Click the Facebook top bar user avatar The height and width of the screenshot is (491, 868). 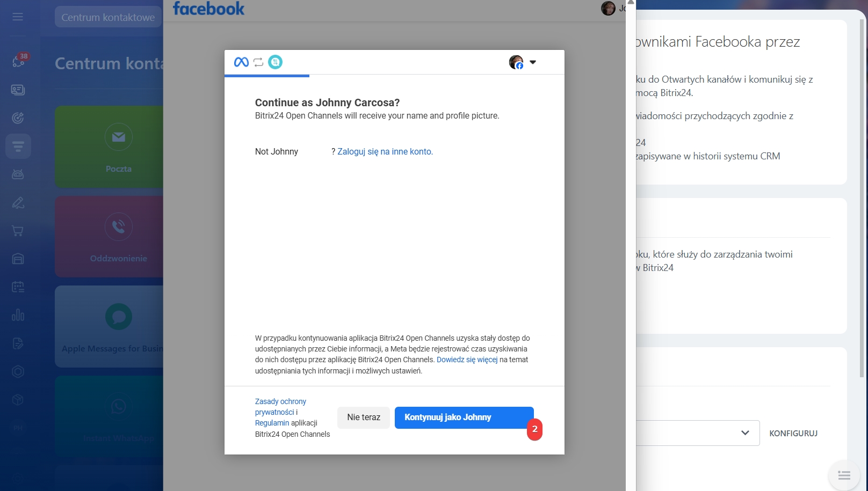click(x=608, y=8)
